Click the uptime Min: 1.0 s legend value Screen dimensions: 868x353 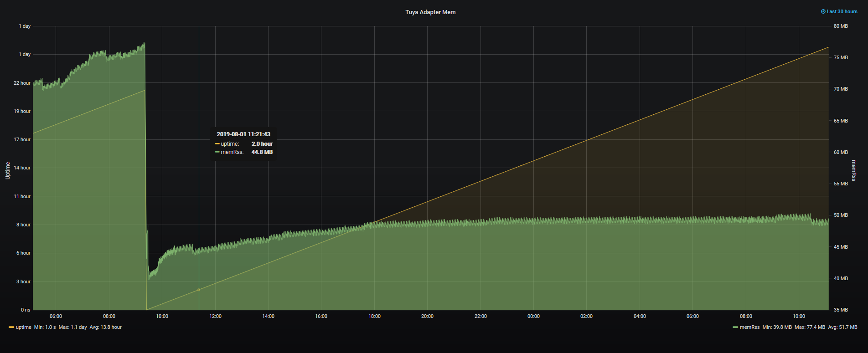(45, 327)
